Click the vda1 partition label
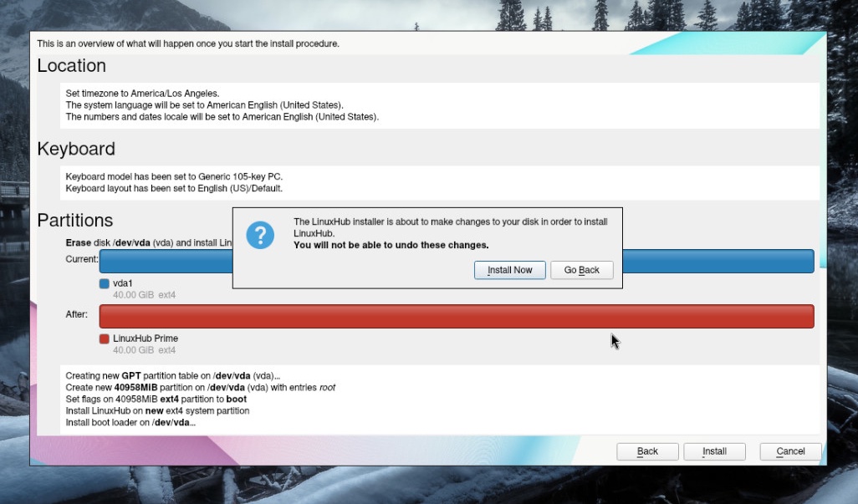Screen dimensions: 858x504 (x=123, y=283)
